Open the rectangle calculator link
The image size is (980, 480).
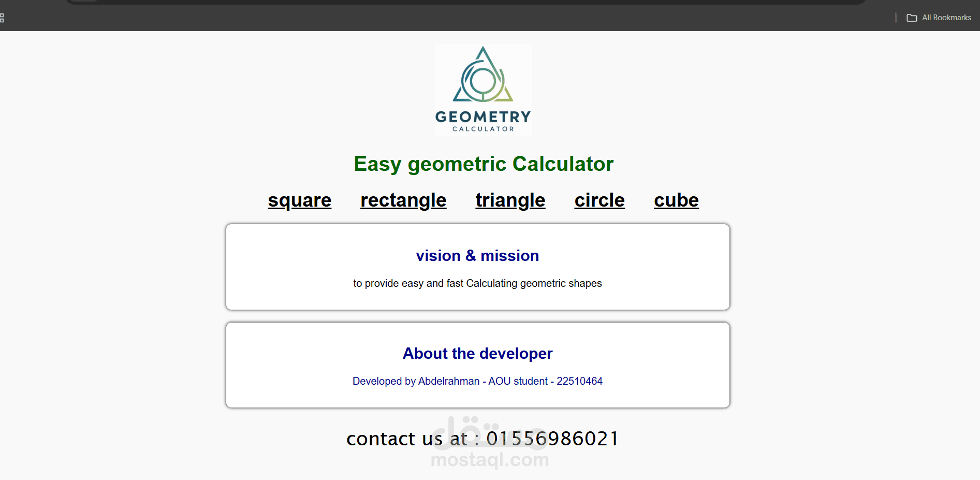403,200
